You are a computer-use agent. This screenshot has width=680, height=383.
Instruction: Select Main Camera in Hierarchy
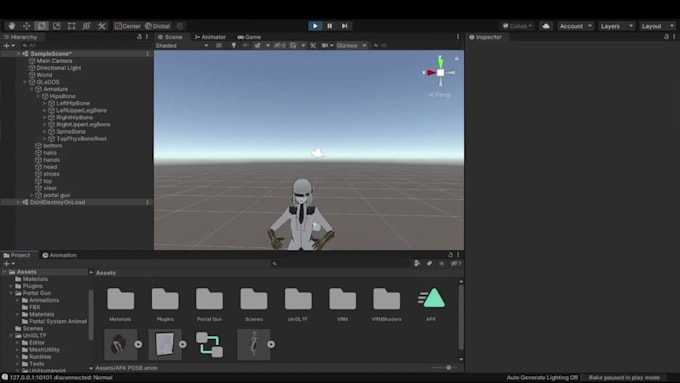click(54, 61)
